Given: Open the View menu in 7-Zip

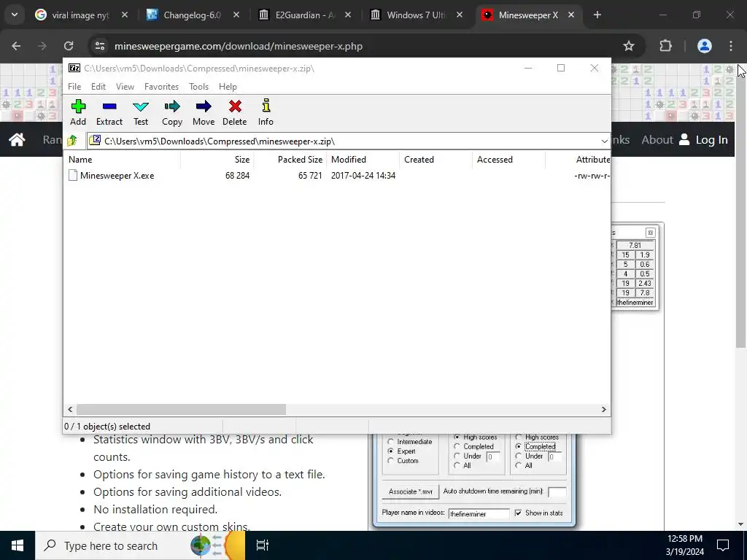Looking at the screenshot, I should click(125, 87).
